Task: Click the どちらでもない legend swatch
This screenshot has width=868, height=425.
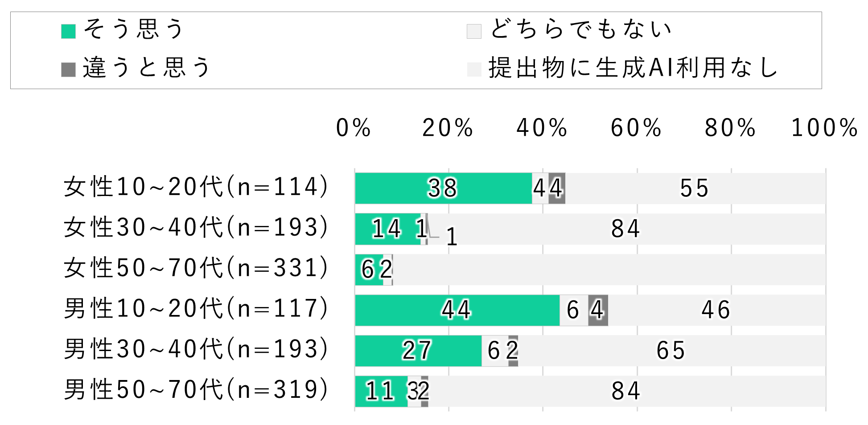Action: [474, 31]
